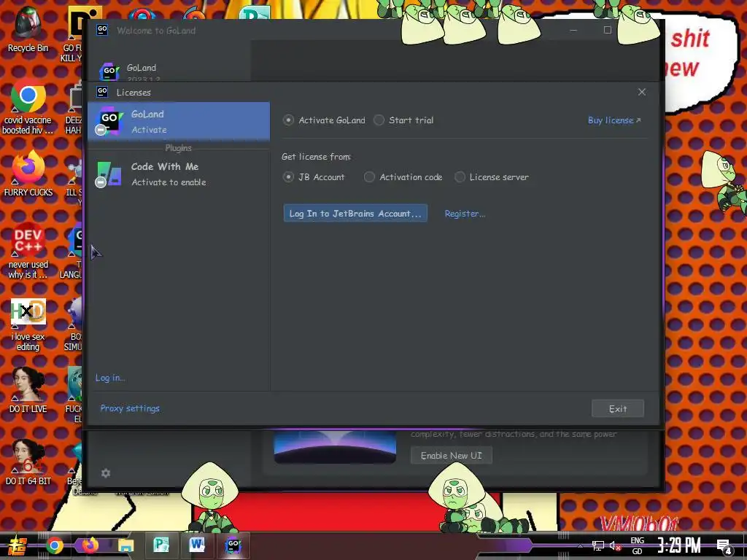The width and height of the screenshot is (747, 560).
Task: Expand system tray hidden icons chevron
Action: [x=580, y=545]
